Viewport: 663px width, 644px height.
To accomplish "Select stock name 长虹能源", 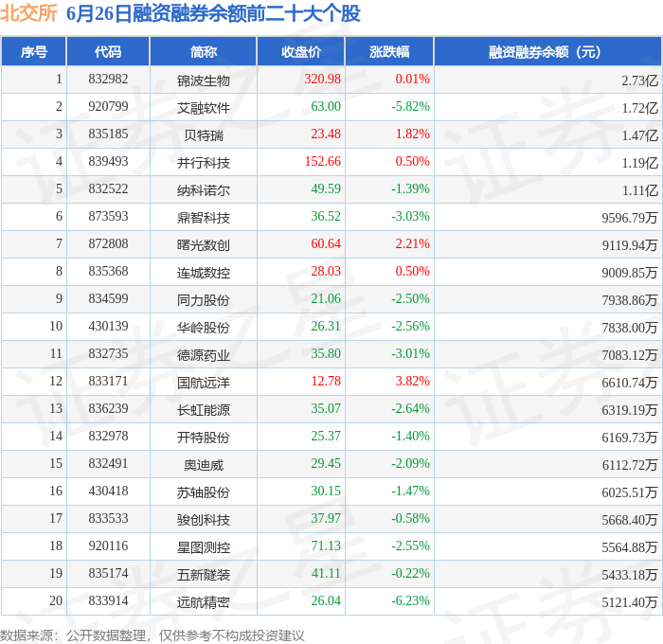I will [x=204, y=410].
